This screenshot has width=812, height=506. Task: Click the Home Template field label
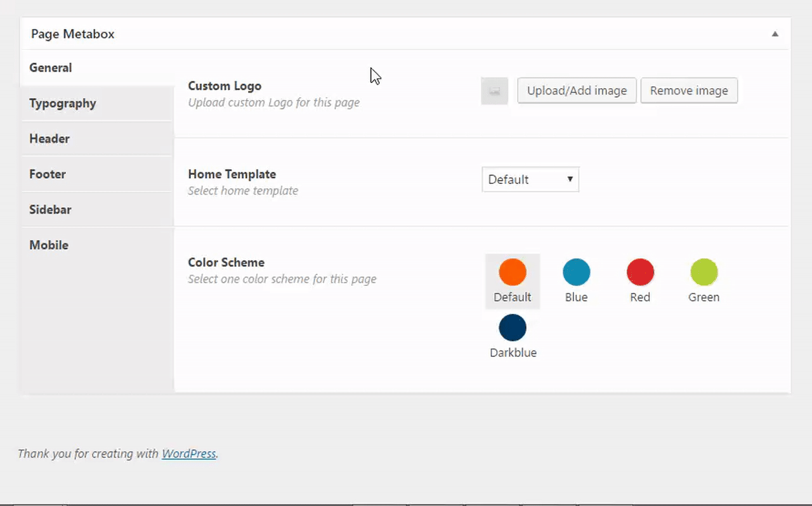click(232, 174)
